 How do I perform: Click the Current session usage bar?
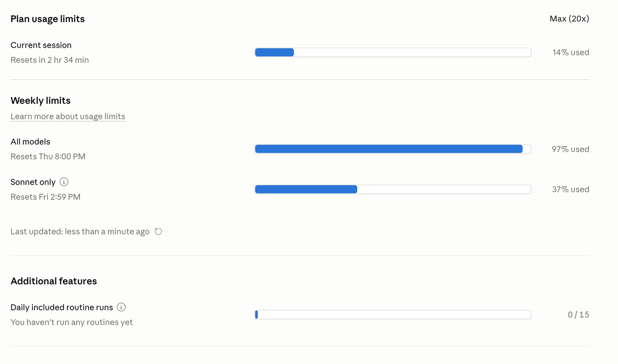pyautogui.click(x=393, y=52)
